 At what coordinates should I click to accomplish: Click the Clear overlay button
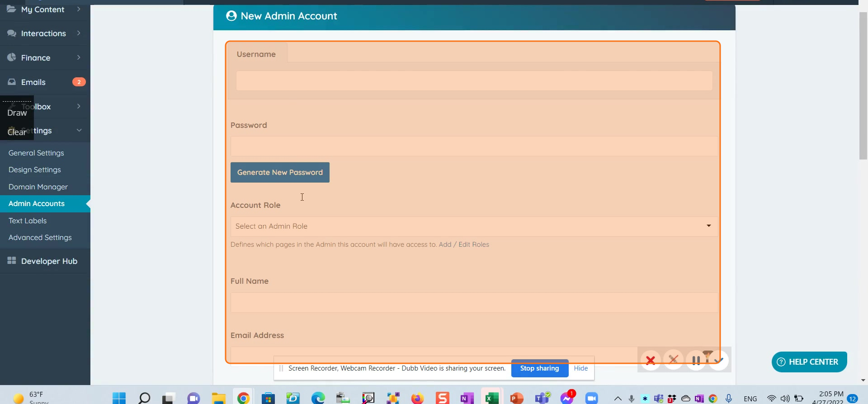(x=17, y=132)
